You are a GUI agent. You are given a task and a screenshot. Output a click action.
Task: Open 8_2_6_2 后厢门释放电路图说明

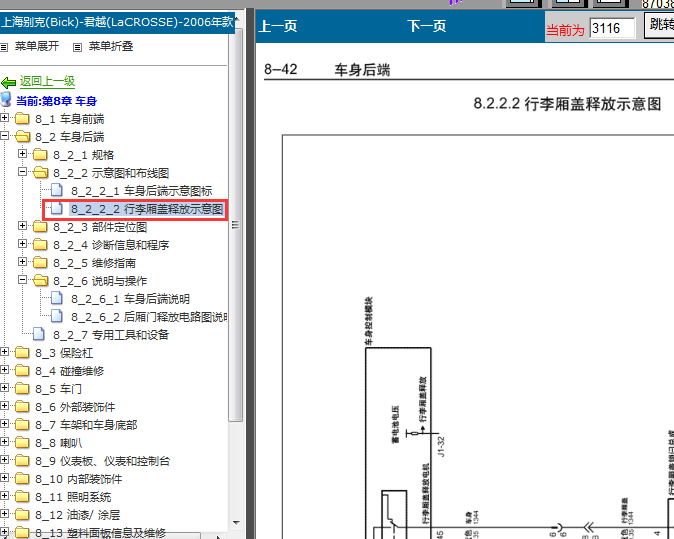pyautogui.click(x=149, y=317)
